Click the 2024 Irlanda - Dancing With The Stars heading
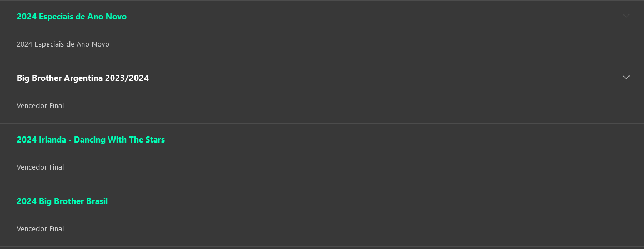This screenshot has height=249, width=644. (x=91, y=140)
